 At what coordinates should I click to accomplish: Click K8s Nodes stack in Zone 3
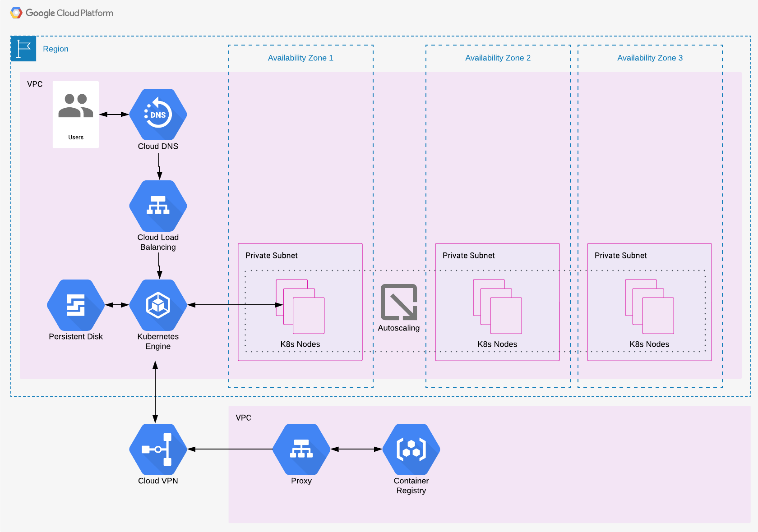(649, 307)
